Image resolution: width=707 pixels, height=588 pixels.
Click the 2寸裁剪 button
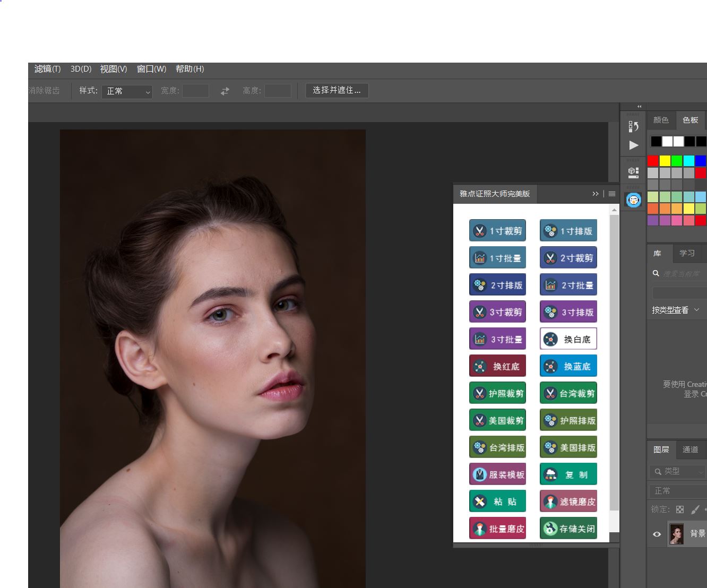568,258
